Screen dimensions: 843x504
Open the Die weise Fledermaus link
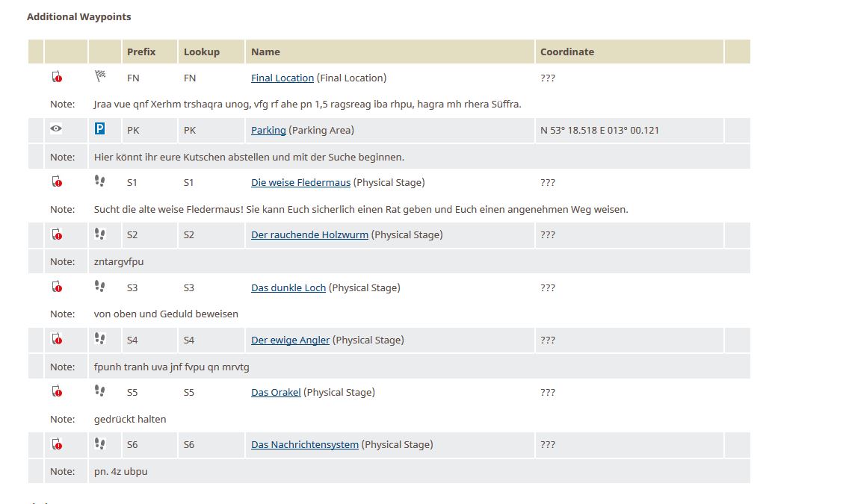click(300, 182)
